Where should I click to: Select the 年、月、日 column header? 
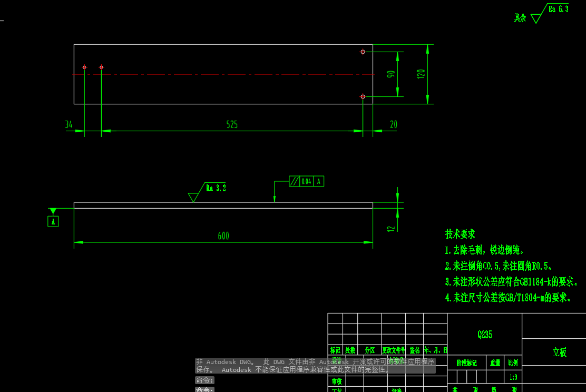pos(435,350)
